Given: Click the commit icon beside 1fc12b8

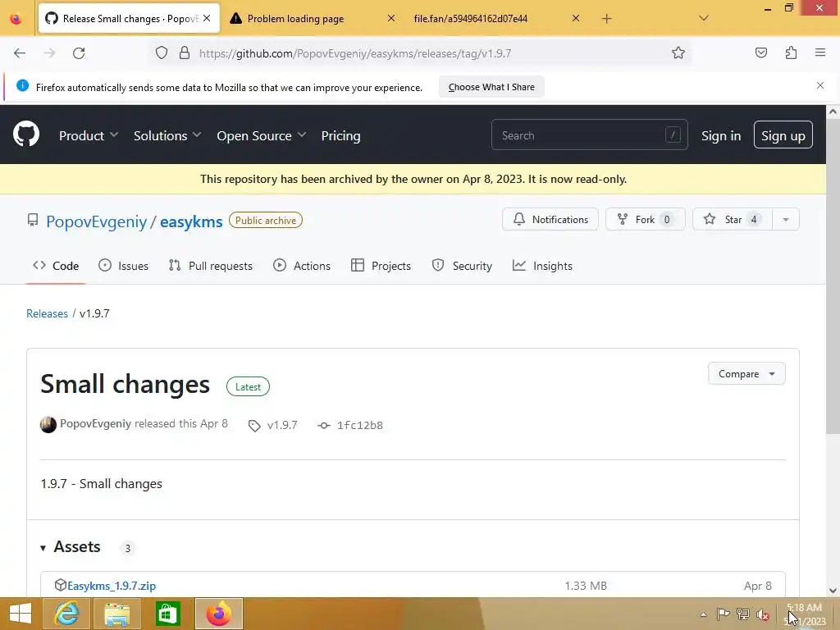Looking at the screenshot, I should pos(323,426).
